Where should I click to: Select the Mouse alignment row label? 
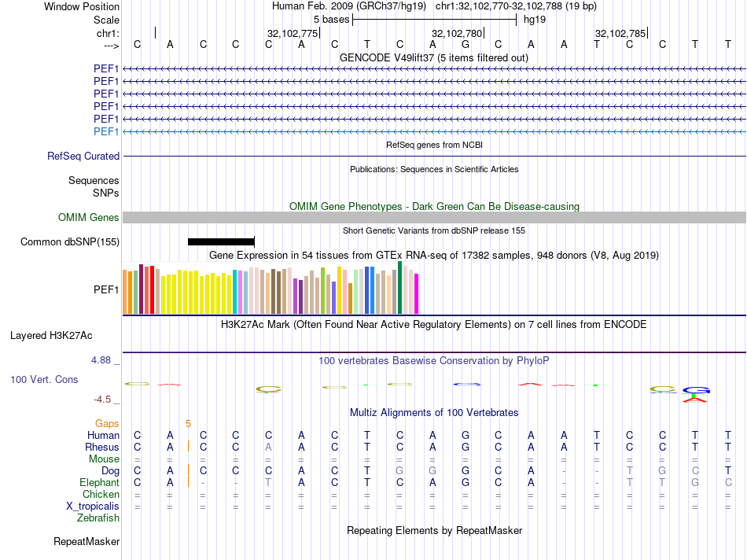pyautogui.click(x=104, y=459)
